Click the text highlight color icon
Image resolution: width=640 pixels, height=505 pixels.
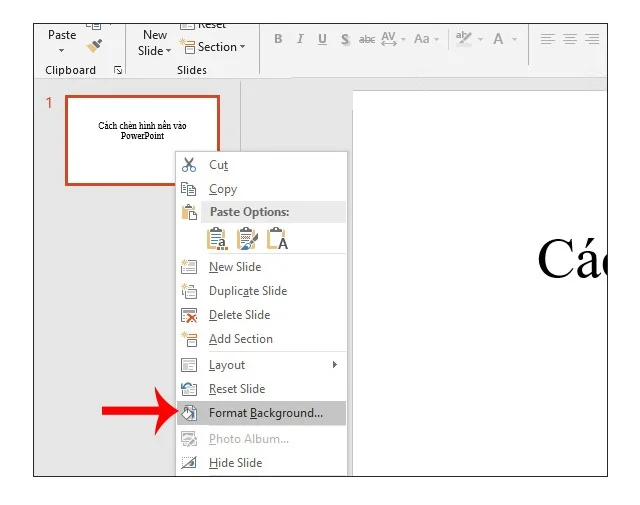click(x=464, y=39)
